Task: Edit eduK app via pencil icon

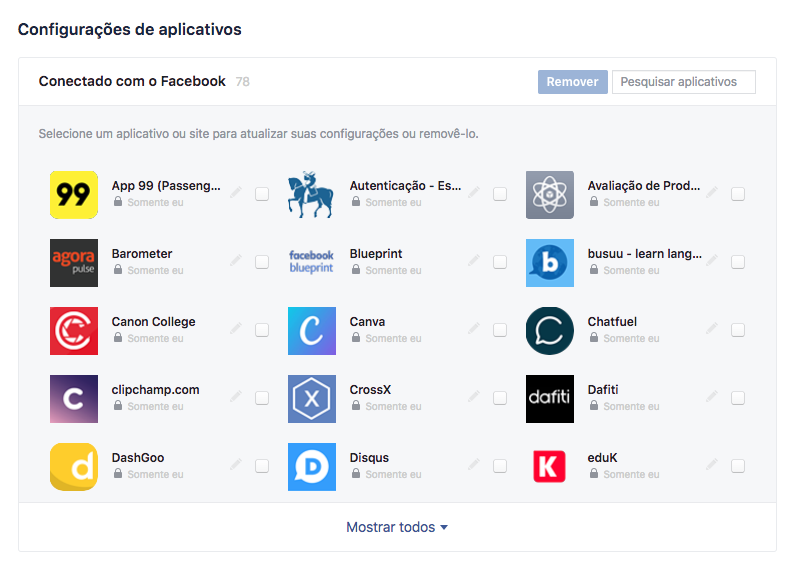Action: (712, 464)
